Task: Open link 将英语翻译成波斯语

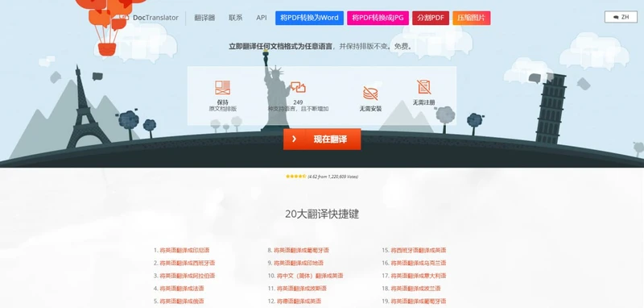Action: (301, 289)
